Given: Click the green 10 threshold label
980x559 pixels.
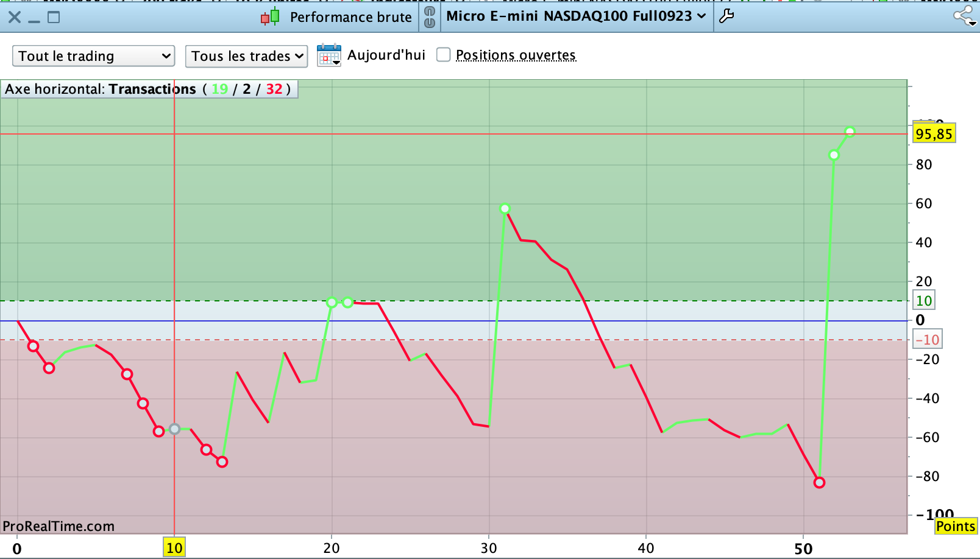Looking at the screenshot, I should pyautogui.click(x=924, y=300).
